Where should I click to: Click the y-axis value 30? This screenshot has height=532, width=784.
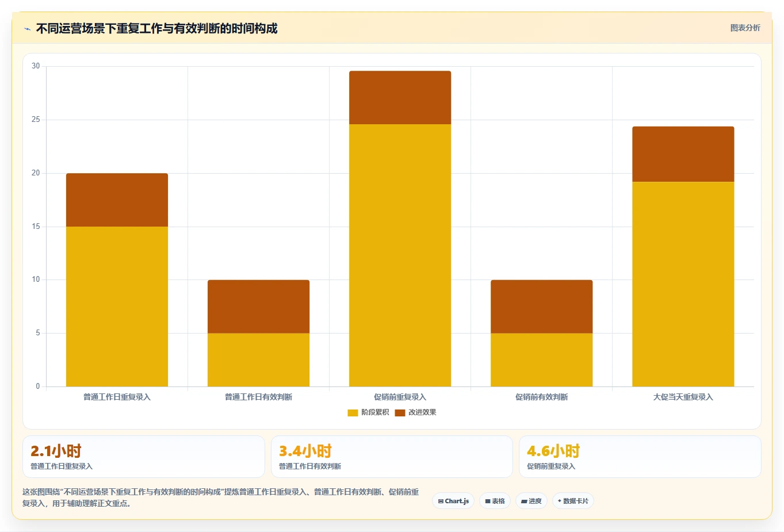(36, 66)
